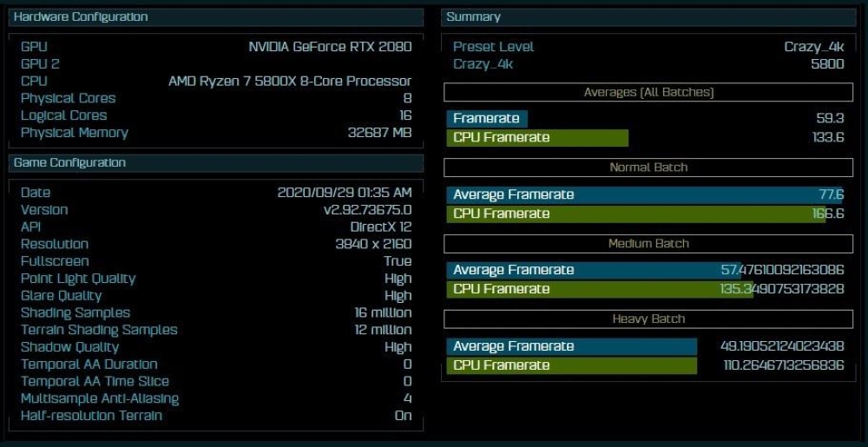Click Normal Batch Average Framerate bar

(x=644, y=194)
